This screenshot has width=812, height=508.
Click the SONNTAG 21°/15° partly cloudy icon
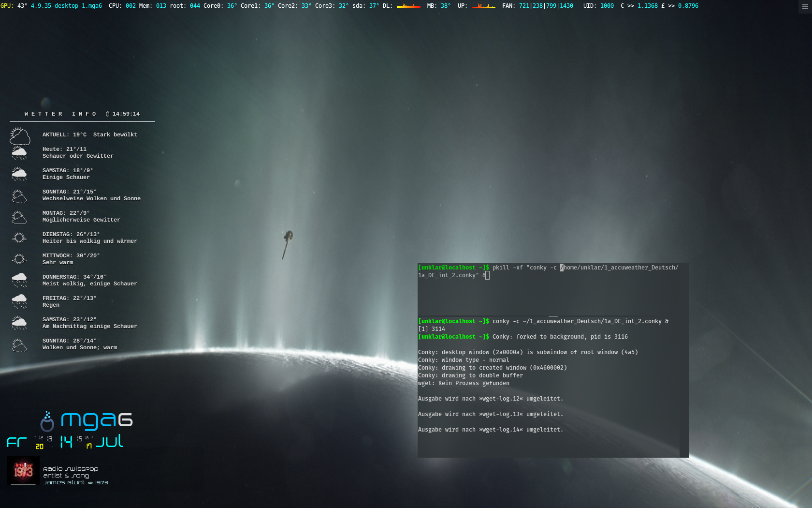pos(19,195)
